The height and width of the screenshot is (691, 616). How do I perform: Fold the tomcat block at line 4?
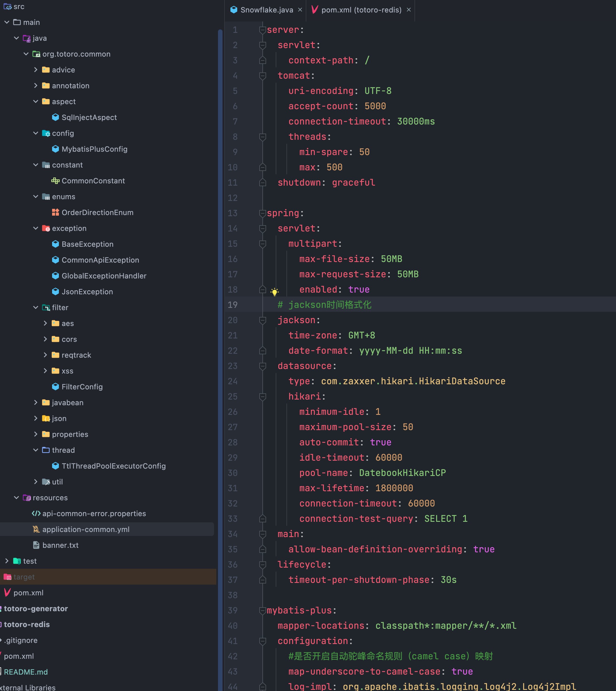(x=262, y=76)
